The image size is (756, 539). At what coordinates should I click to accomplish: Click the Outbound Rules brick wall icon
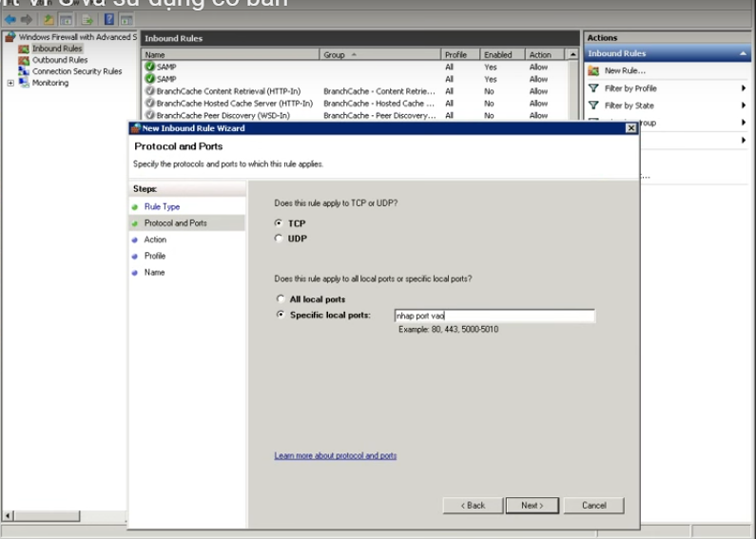(x=24, y=60)
